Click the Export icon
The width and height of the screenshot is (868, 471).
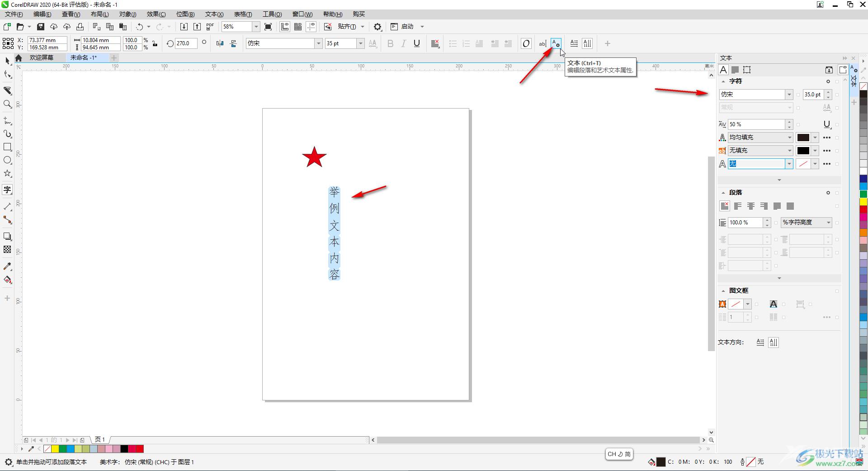pos(197,27)
